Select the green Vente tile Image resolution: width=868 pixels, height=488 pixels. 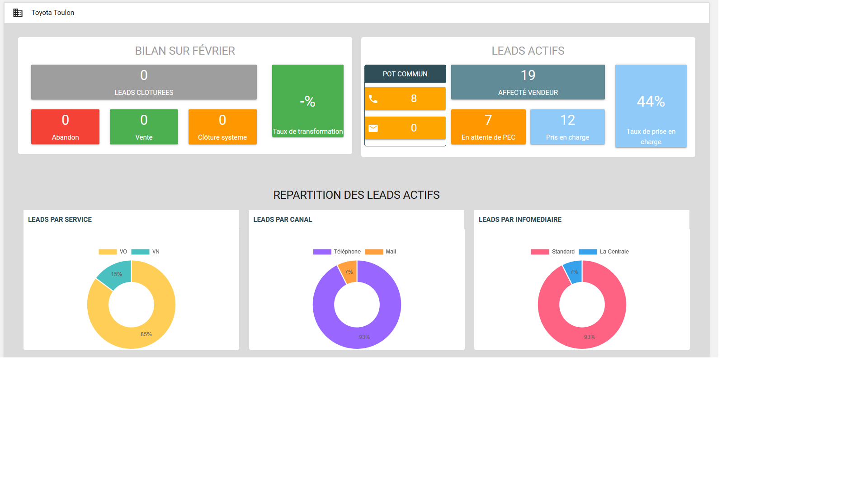pyautogui.click(x=144, y=127)
